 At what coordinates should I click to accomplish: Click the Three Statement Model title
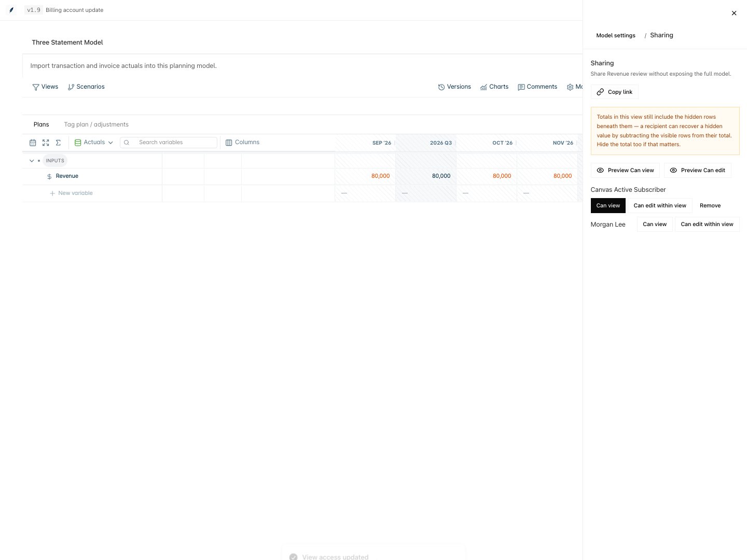tap(67, 43)
